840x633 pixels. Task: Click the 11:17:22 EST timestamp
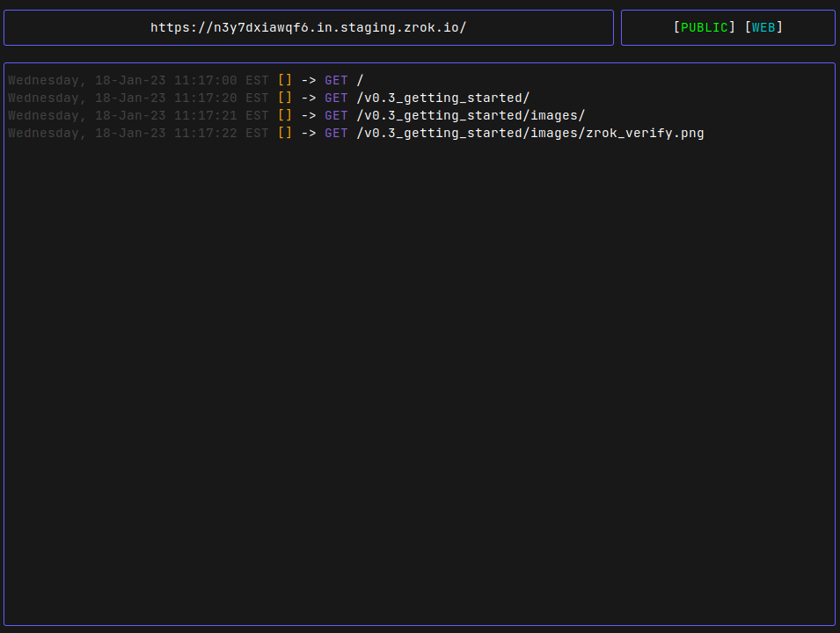(222, 134)
